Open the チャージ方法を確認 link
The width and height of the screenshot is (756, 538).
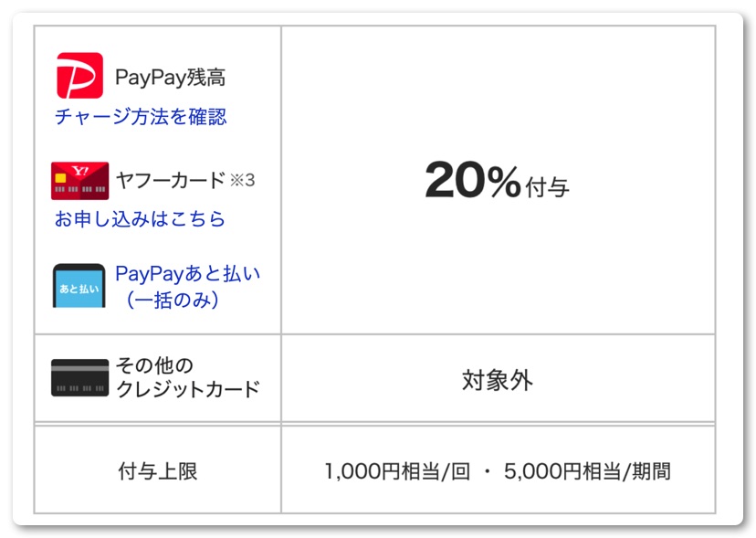141,117
